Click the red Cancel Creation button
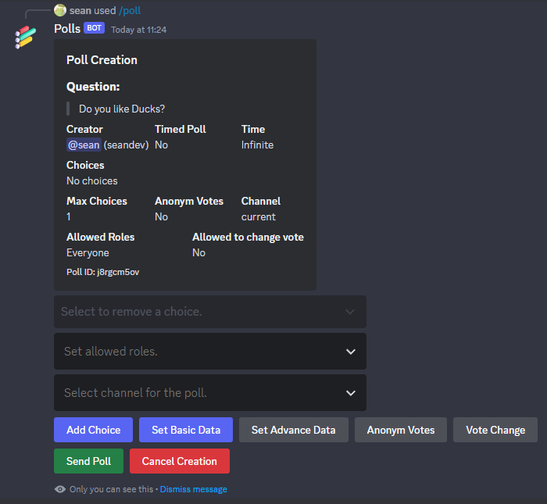The height and width of the screenshot is (504, 547). (180, 461)
